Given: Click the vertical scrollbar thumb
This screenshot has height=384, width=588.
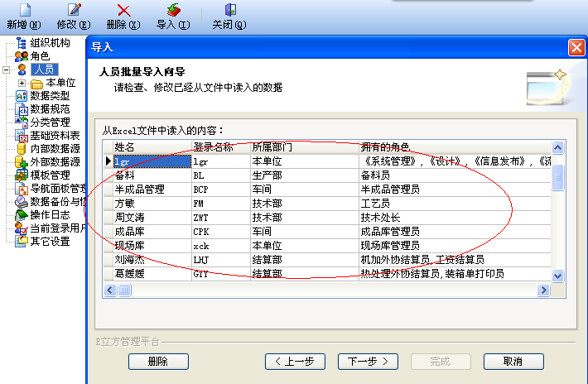Looking at the screenshot, I should point(557,177).
